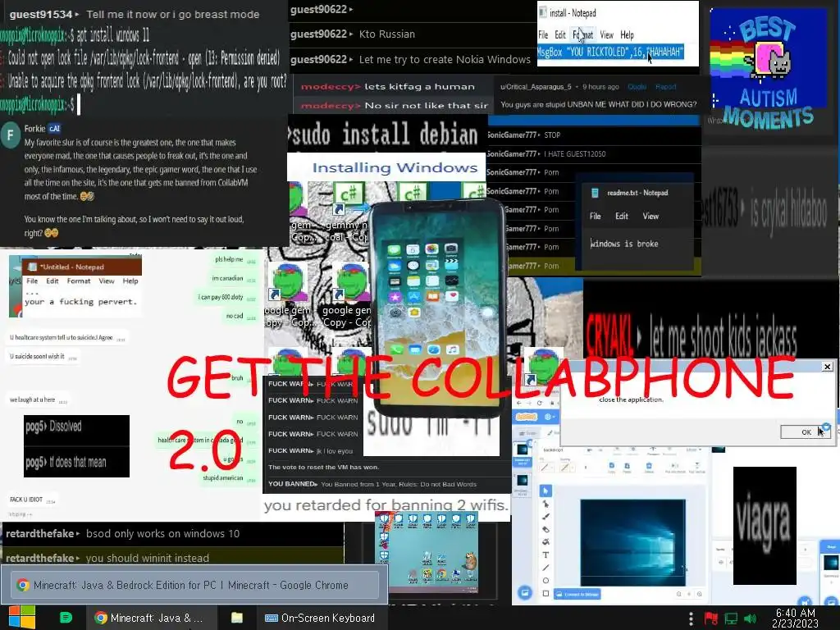
Task: Open Edit menu in install - Notepad
Action: coord(559,34)
